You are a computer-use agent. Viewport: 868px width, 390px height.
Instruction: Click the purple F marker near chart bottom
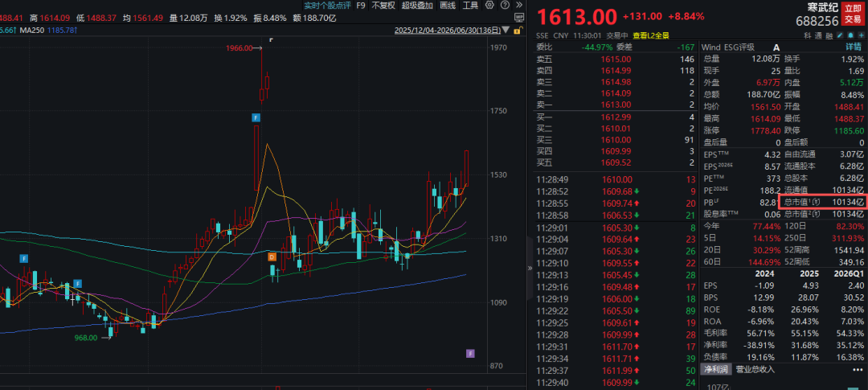point(470,354)
